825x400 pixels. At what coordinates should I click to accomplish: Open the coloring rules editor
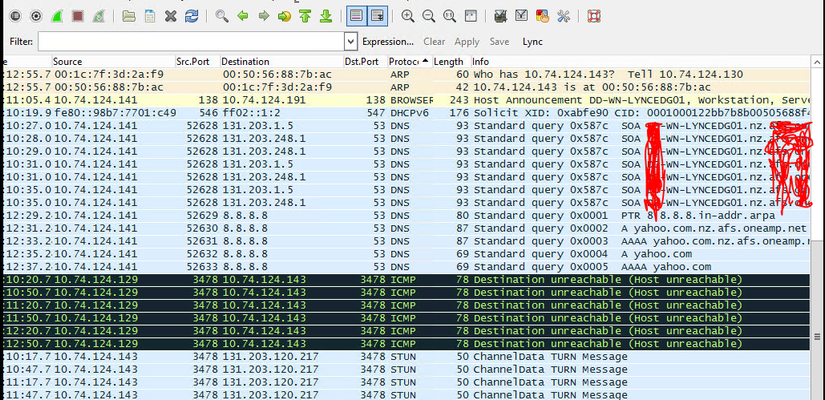click(x=542, y=16)
